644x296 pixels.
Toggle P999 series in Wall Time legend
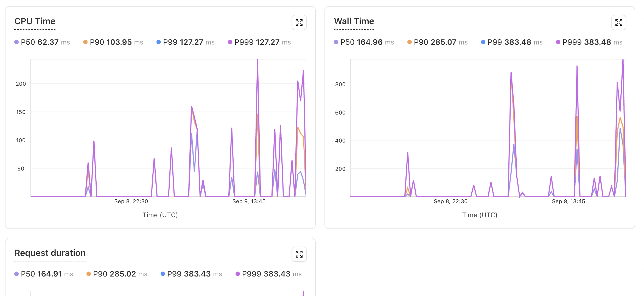(x=589, y=42)
